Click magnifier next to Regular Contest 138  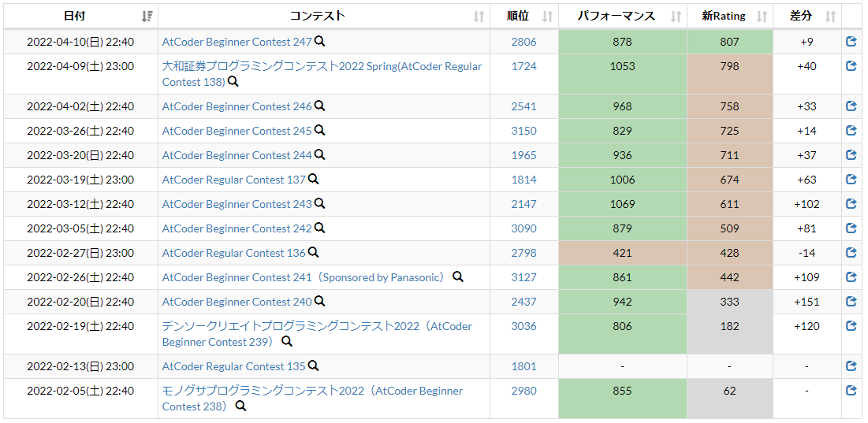click(x=233, y=82)
